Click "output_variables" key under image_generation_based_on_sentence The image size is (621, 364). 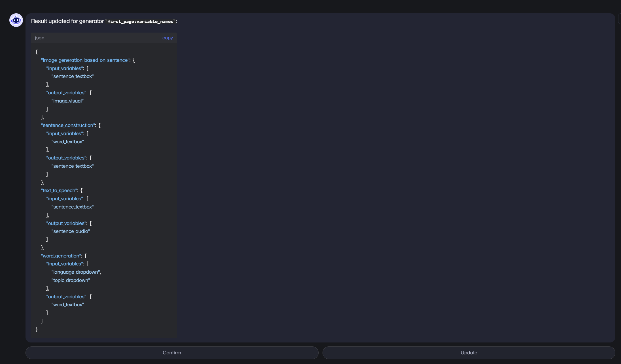coord(67,93)
